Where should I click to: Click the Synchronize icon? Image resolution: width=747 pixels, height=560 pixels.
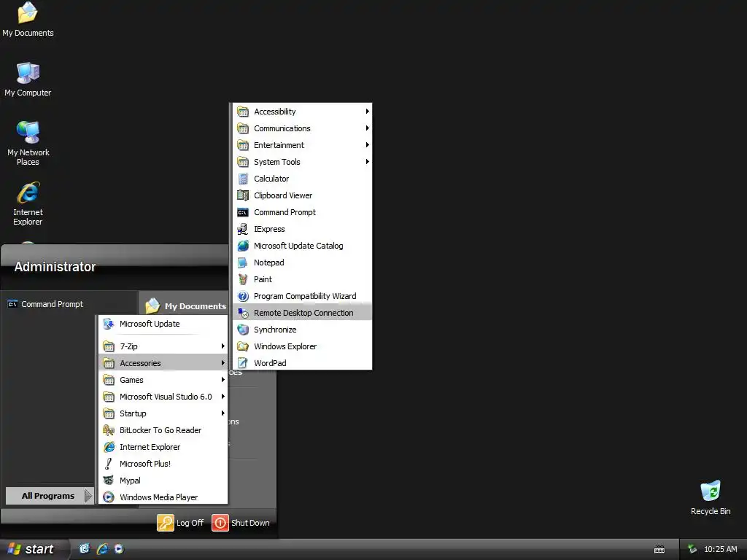(243, 330)
